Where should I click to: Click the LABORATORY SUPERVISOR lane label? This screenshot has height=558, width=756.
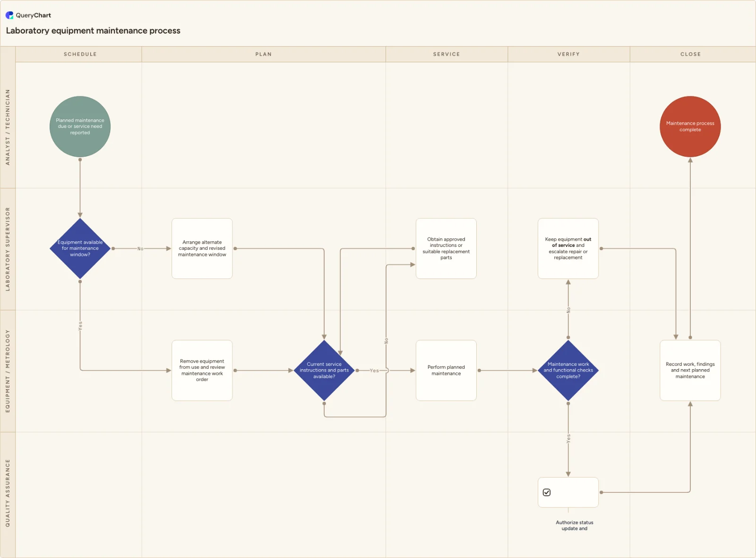8,249
